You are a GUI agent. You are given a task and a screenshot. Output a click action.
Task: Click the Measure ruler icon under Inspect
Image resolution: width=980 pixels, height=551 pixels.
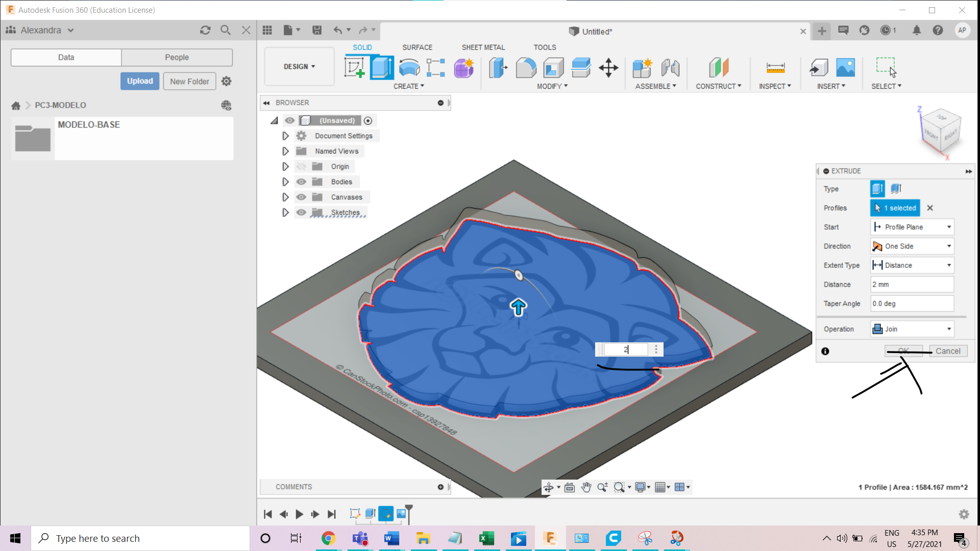(x=775, y=67)
